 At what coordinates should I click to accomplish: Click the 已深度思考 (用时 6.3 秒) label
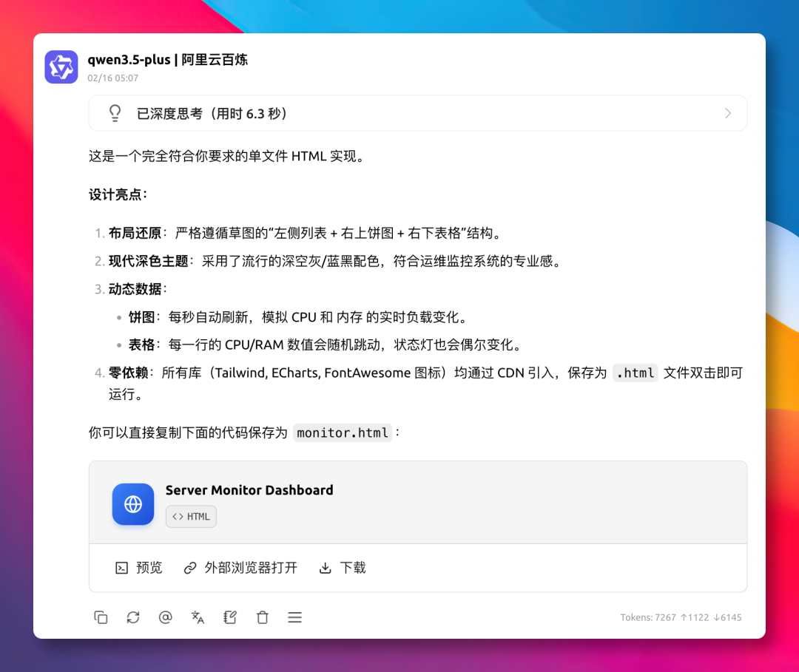click(212, 113)
